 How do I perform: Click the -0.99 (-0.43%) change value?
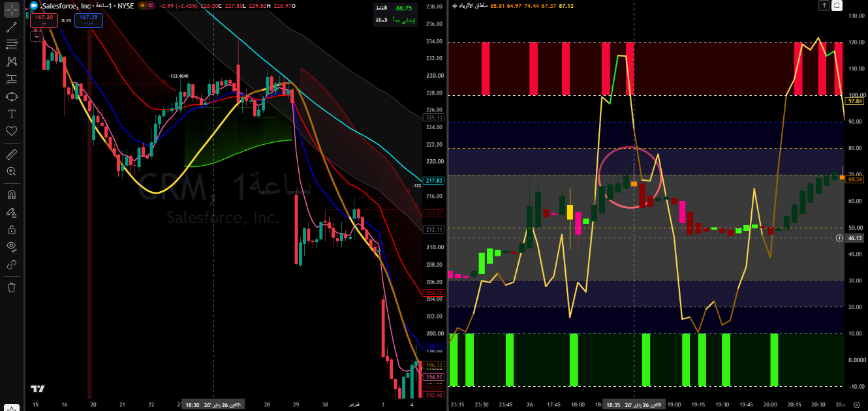pyautogui.click(x=178, y=5)
